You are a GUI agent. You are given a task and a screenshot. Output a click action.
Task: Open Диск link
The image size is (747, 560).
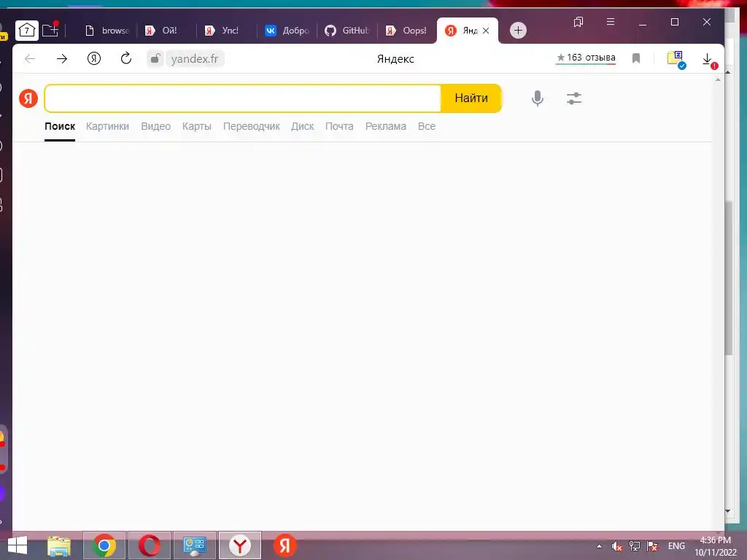point(303,126)
